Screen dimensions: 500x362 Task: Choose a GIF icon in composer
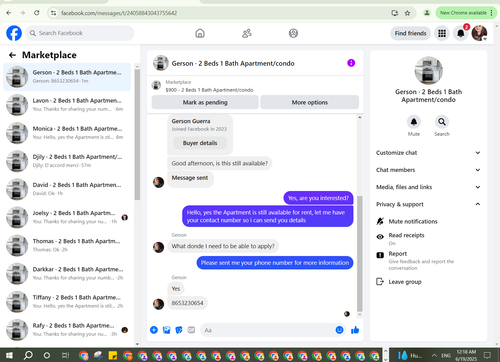click(x=191, y=330)
